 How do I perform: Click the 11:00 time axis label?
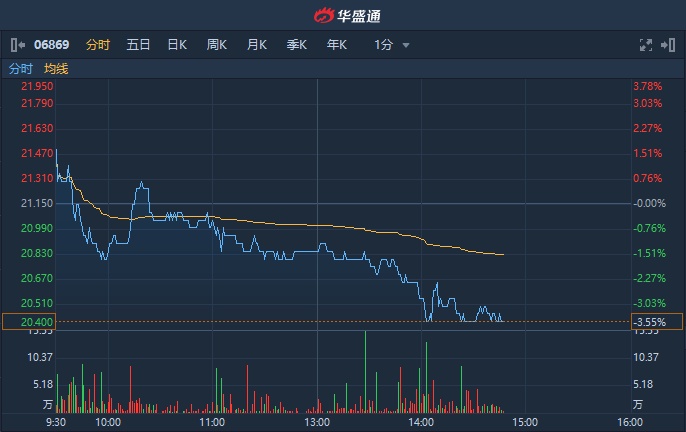pyautogui.click(x=212, y=422)
